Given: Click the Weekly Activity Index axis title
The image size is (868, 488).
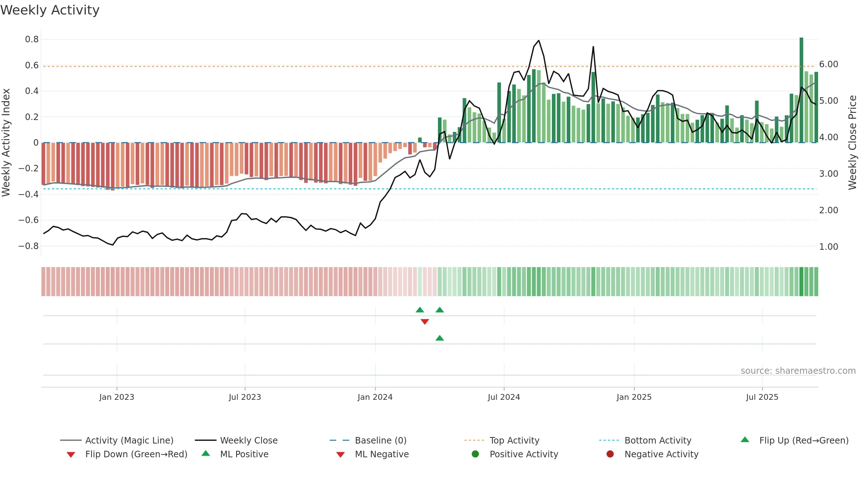Looking at the screenshot, I should point(6,142).
